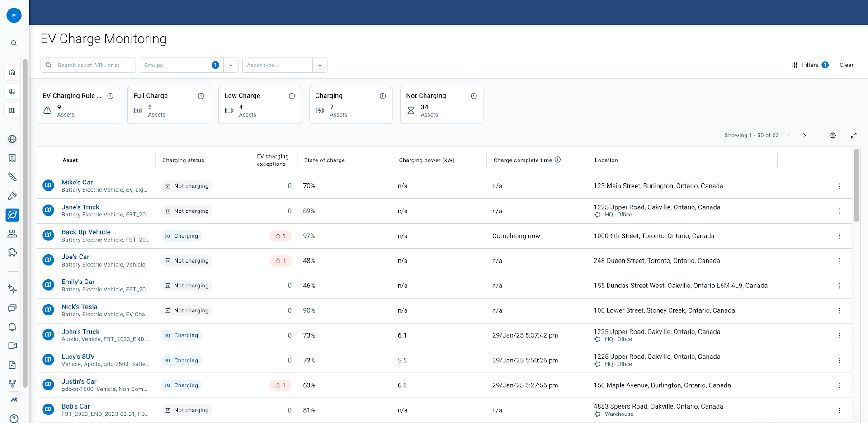The height and width of the screenshot is (423, 868).
Task: Toggle the Full Charge filter card
Action: 169,105
